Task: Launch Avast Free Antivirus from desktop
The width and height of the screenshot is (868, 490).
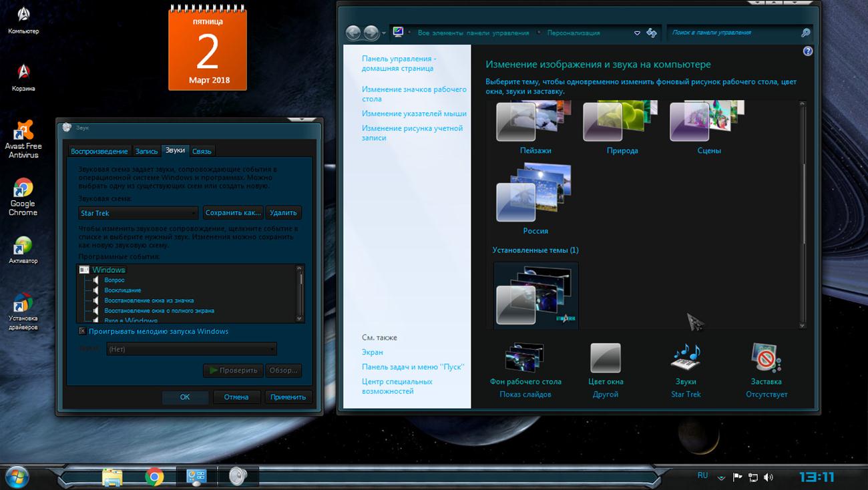Action: (x=23, y=140)
